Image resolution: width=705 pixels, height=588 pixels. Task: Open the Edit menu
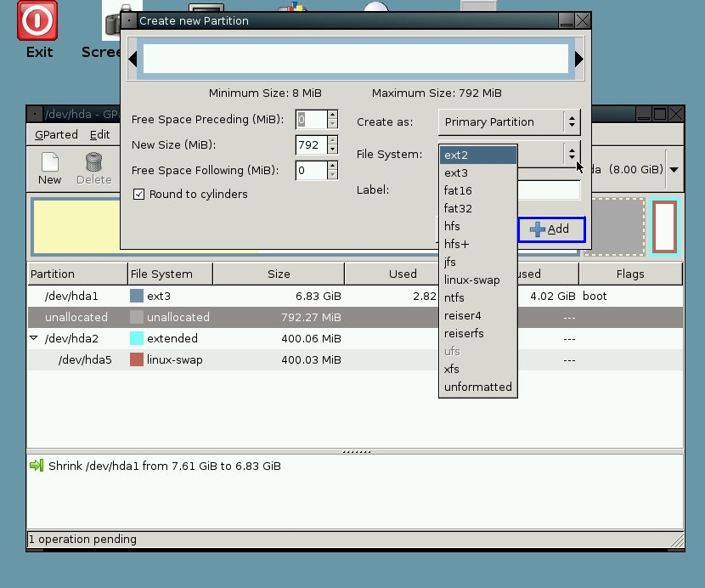click(x=100, y=134)
